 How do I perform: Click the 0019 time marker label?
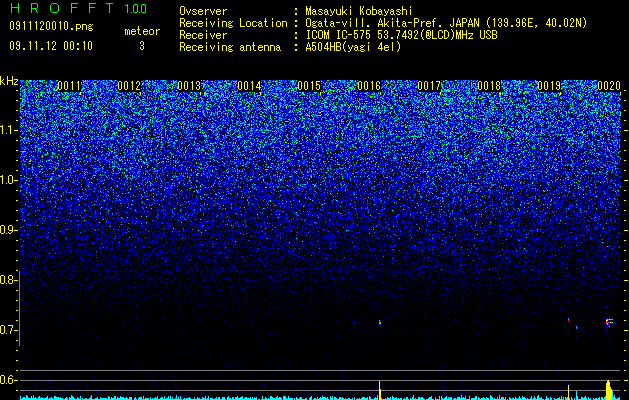click(x=549, y=86)
